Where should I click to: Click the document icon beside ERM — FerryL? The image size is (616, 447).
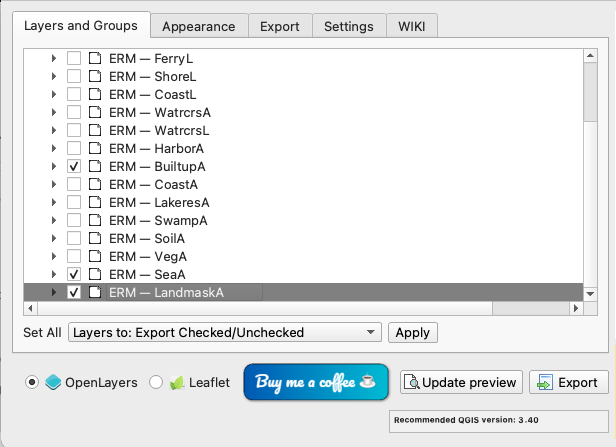click(95, 59)
